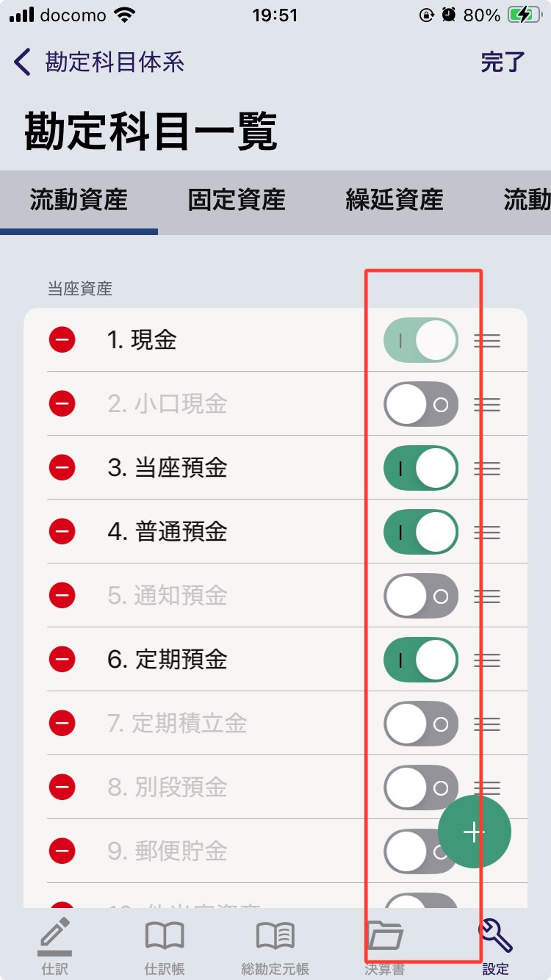This screenshot has height=980, width=551.
Task: Tap the red minus icon for 当座預金
Action: click(x=62, y=468)
